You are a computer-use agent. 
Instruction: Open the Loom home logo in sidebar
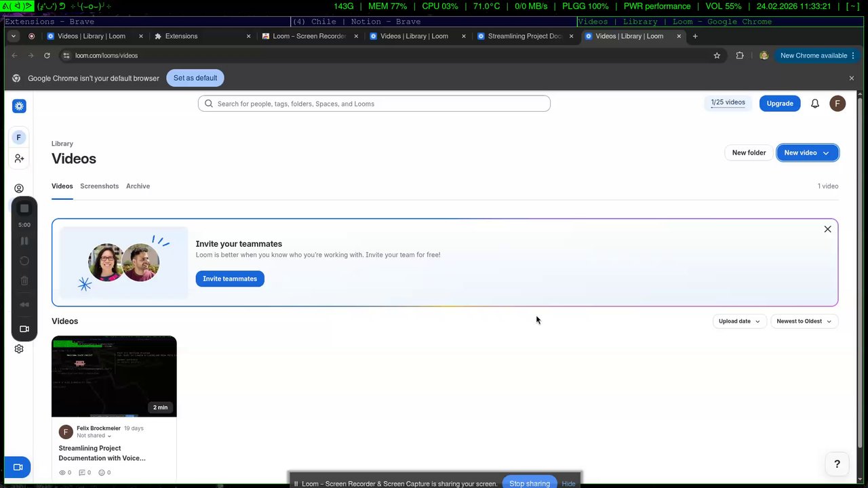coord(19,106)
